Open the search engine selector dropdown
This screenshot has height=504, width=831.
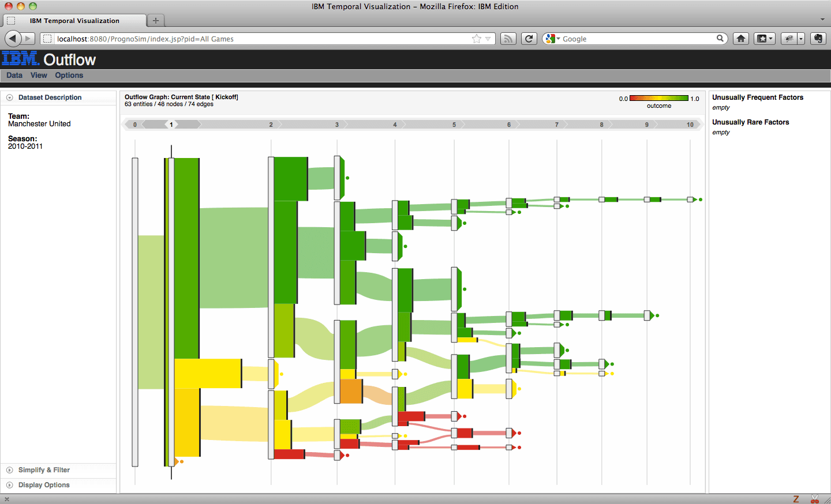point(551,39)
